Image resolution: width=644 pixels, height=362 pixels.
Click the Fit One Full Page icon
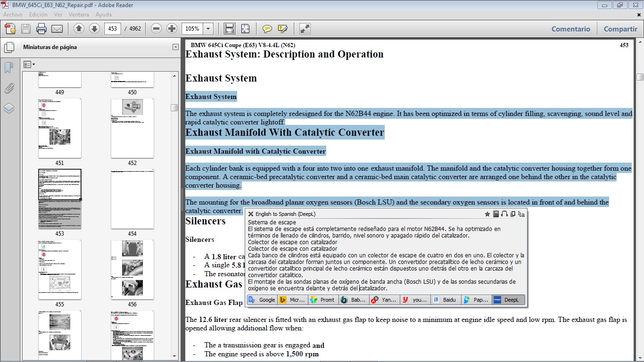pyautogui.click(x=245, y=29)
